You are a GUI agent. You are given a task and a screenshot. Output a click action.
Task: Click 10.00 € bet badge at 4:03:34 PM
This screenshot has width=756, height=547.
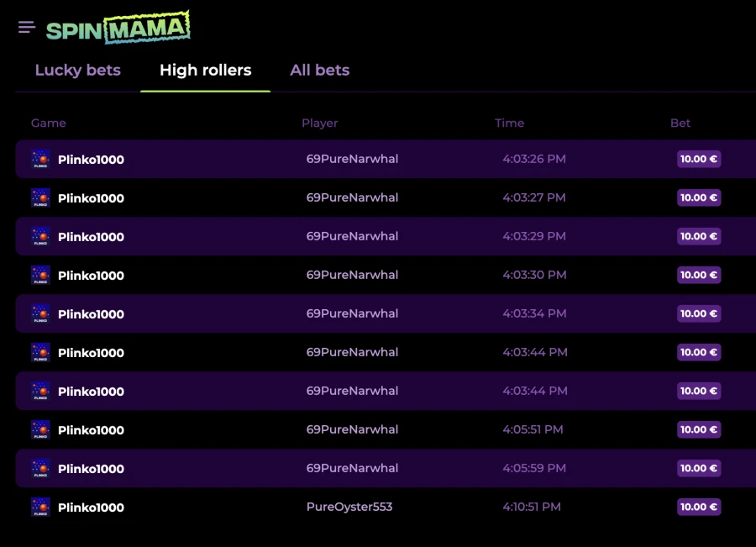click(699, 313)
